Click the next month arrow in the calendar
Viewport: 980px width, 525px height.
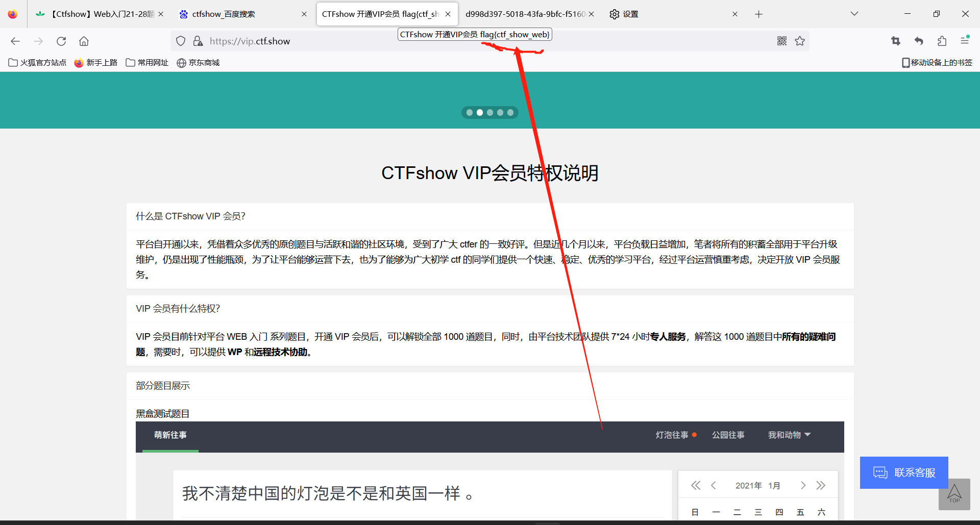804,485
